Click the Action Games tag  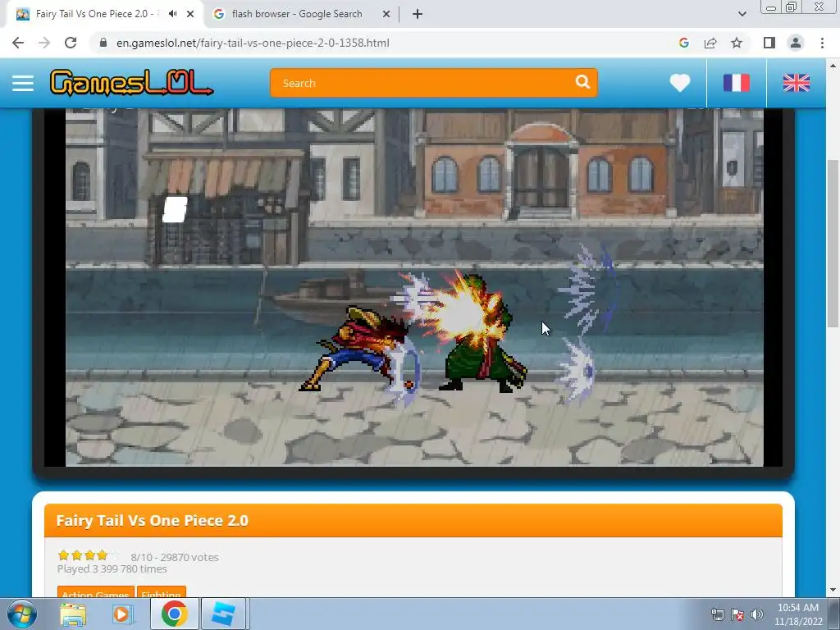[x=95, y=591]
